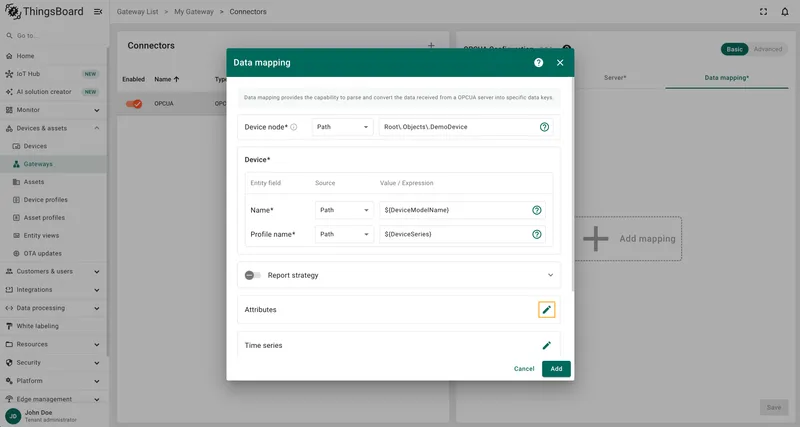Click the John Doe avatar icon

point(13,416)
